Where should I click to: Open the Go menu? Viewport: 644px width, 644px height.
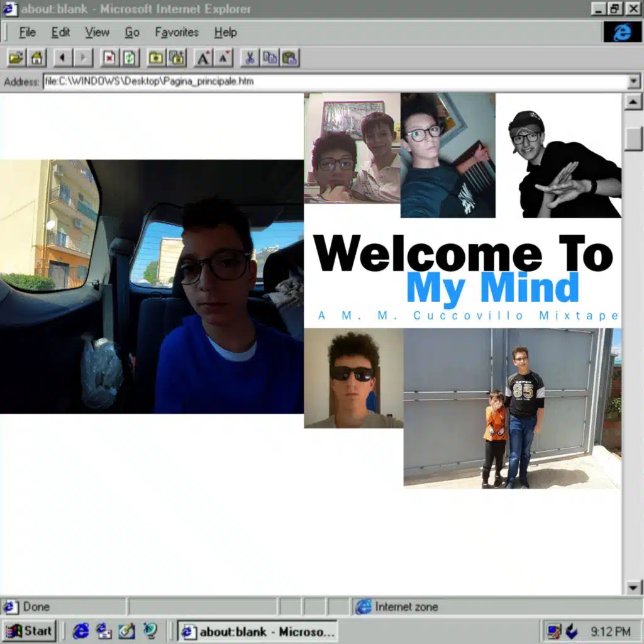click(132, 32)
